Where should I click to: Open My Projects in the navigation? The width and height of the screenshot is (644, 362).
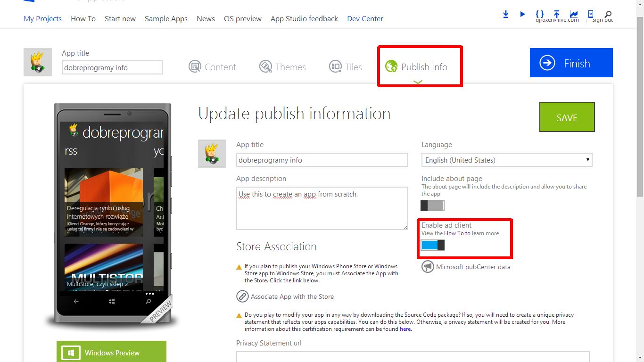click(43, 19)
